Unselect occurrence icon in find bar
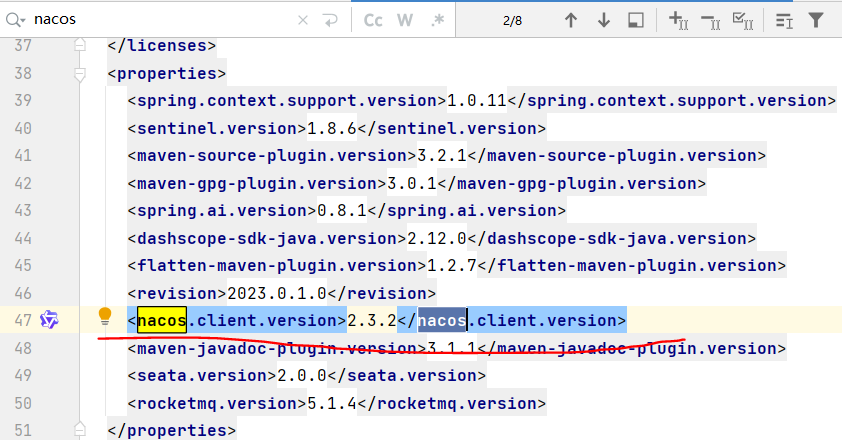Viewport: 842px width, 440px height. [x=711, y=21]
